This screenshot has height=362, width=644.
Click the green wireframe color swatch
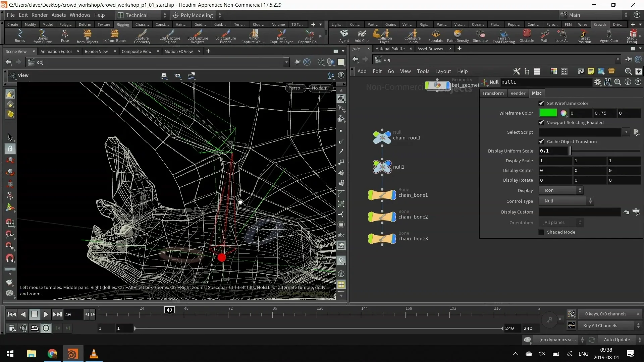pos(548,113)
